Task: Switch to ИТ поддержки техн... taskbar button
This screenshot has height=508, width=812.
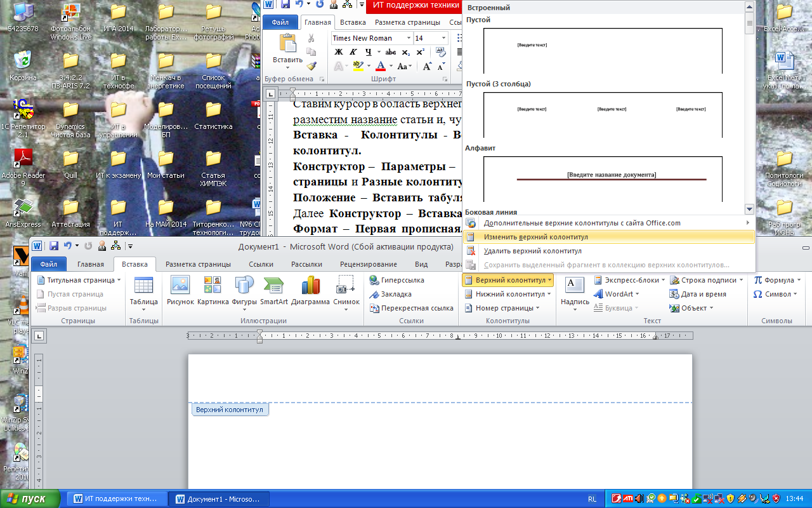Action: (117, 499)
